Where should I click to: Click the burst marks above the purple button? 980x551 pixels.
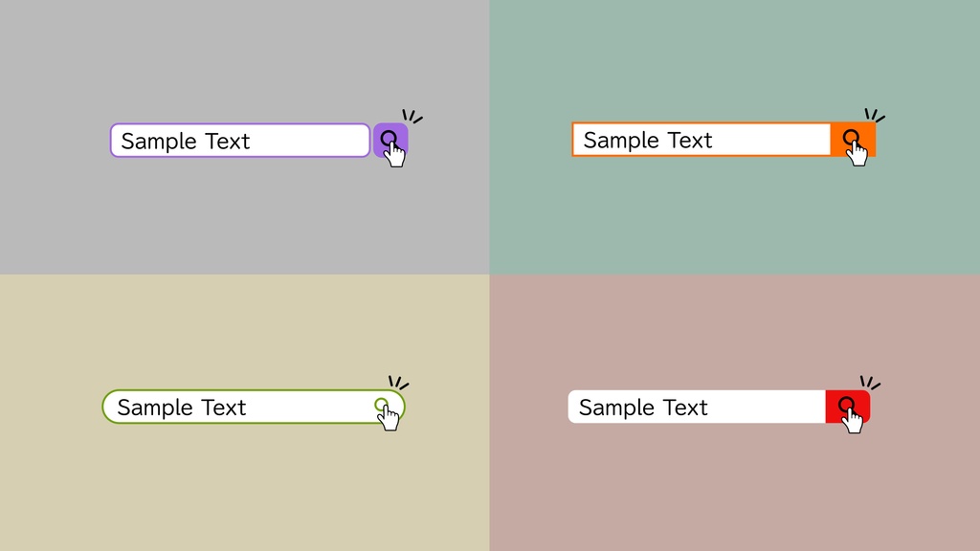coord(412,117)
